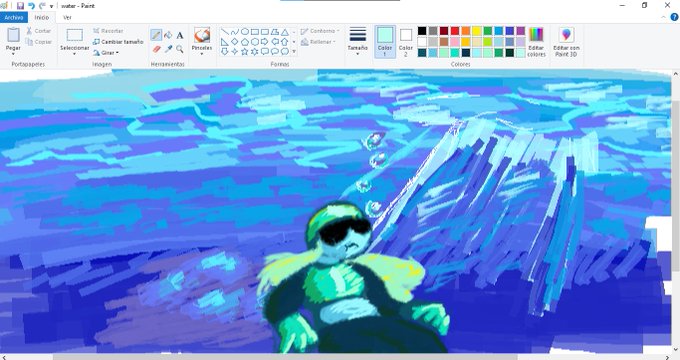Click the Copiar button

pos(39,42)
